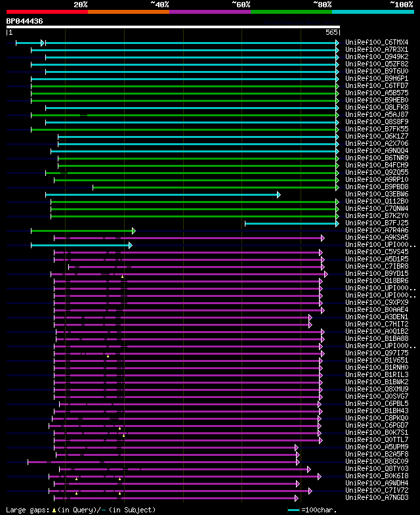Select the UniRef100_A9KSA5 label
This screenshot has height=515, width=420.
point(377,238)
